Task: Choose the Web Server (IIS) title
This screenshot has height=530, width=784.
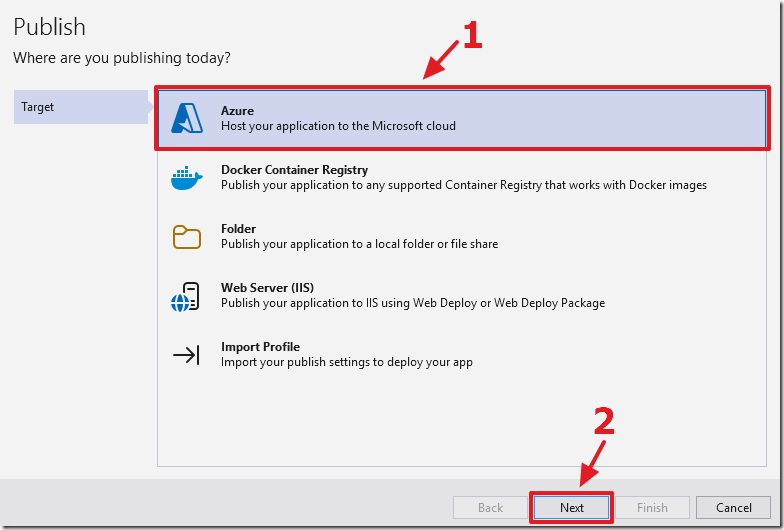Action: coord(267,288)
